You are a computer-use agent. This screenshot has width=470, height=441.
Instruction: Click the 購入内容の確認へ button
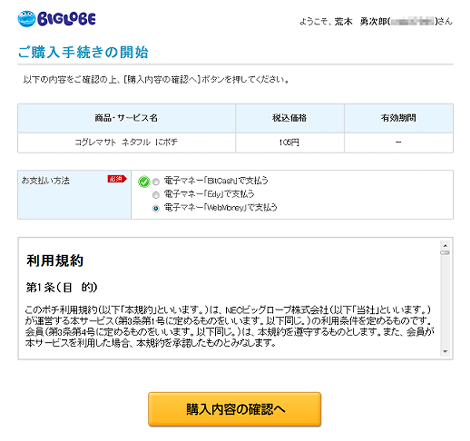pyautogui.click(x=235, y=409)
